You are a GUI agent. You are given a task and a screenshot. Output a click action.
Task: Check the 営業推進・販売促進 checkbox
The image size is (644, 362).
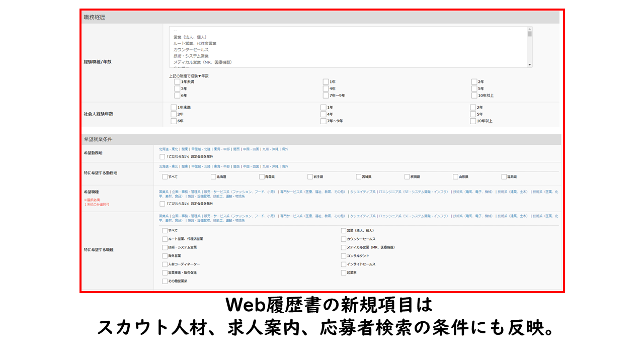[165, 273]
